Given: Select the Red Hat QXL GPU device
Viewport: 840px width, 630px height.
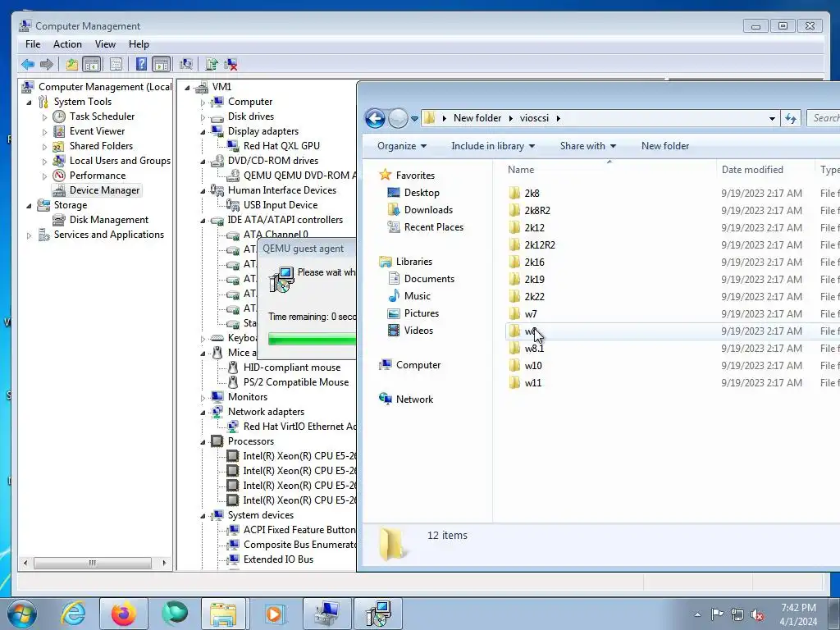Looking at the screenshot, I should (x=281, y=146).
